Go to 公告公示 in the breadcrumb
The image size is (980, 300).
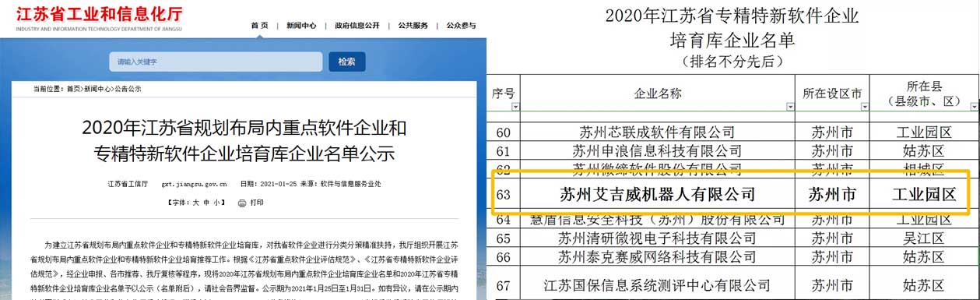128,89
